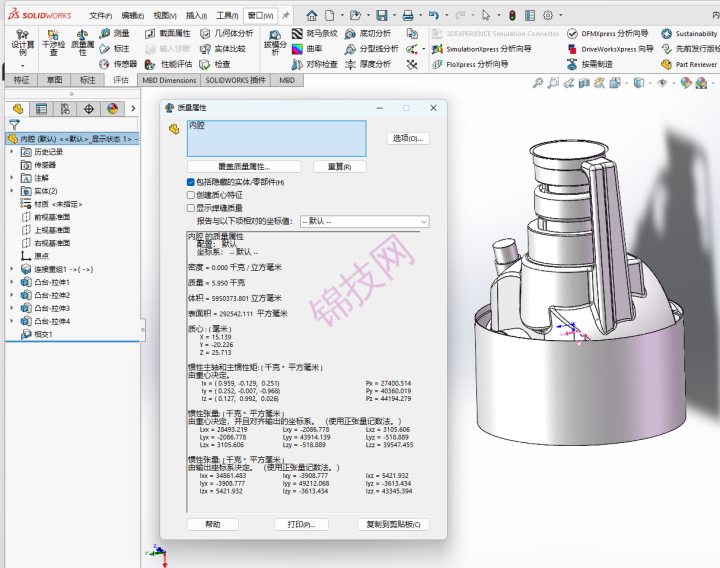720x568 pixels.
Task: Click 复制到剪贴板 copy button
Action: [x=393, y=524]
